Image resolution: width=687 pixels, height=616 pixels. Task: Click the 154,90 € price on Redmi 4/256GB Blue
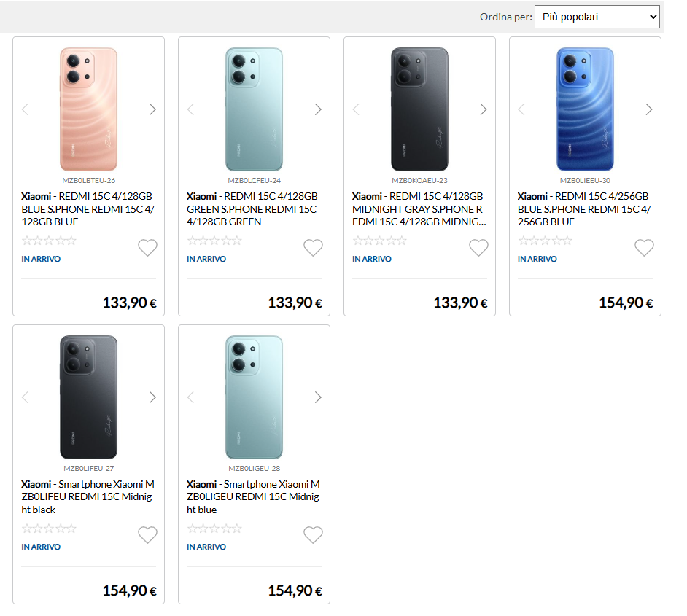click(x=626, y=303)
